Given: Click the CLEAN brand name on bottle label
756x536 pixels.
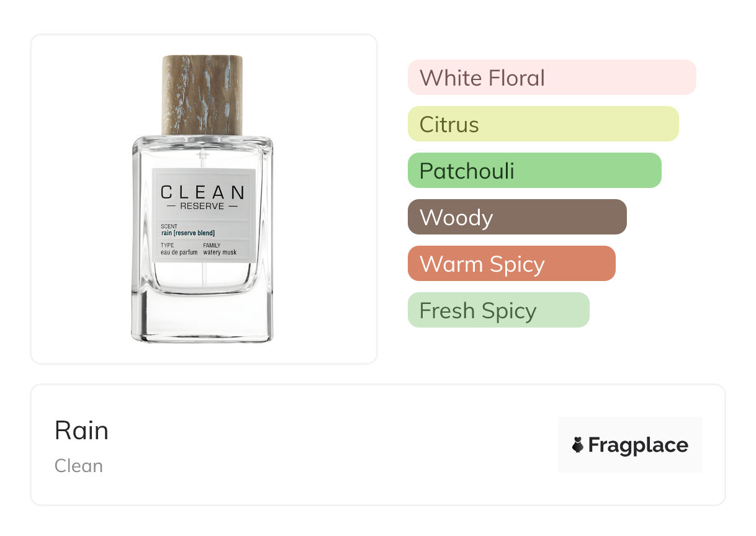Looking at the screenshot, I should tap(202, 192).
